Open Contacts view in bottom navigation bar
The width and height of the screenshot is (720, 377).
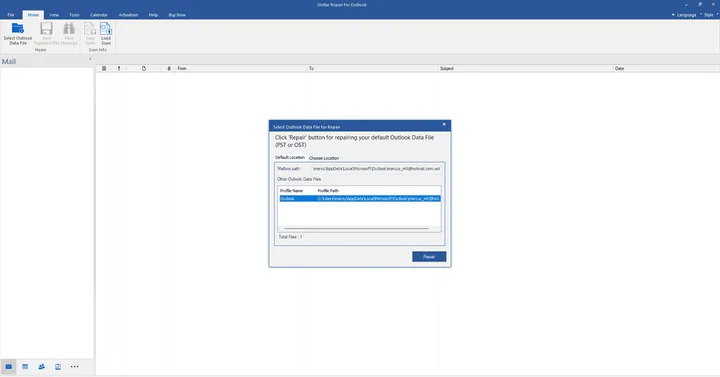click(x=42, y=366)
